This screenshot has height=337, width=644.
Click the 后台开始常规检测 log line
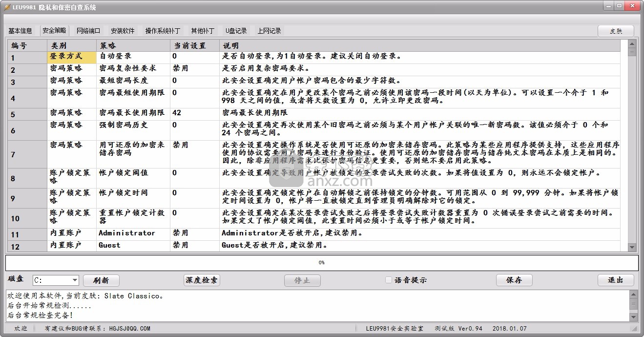[49, 306]
